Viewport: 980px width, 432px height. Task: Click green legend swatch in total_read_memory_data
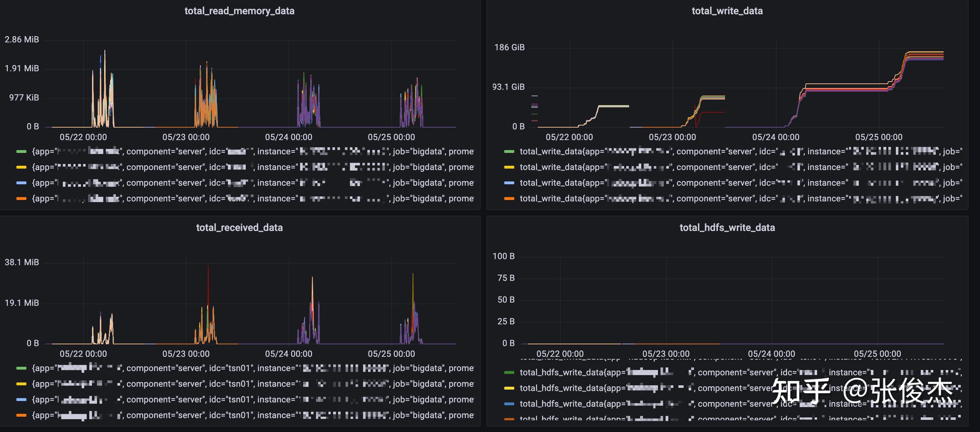(x=21, y=151)
